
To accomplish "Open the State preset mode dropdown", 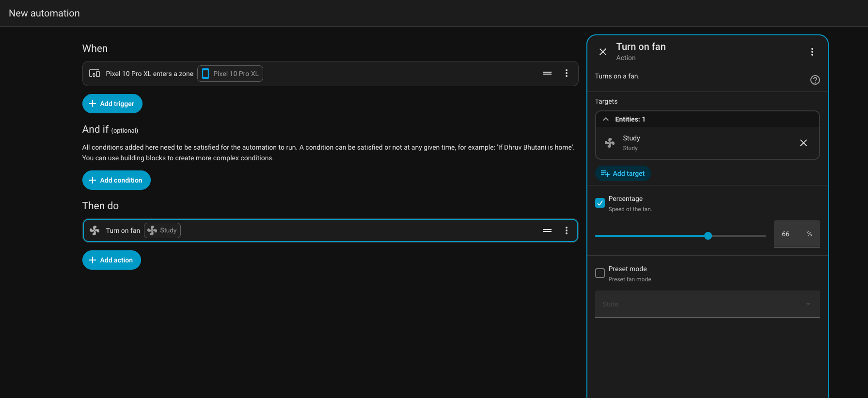I will [x=708, y=304].
